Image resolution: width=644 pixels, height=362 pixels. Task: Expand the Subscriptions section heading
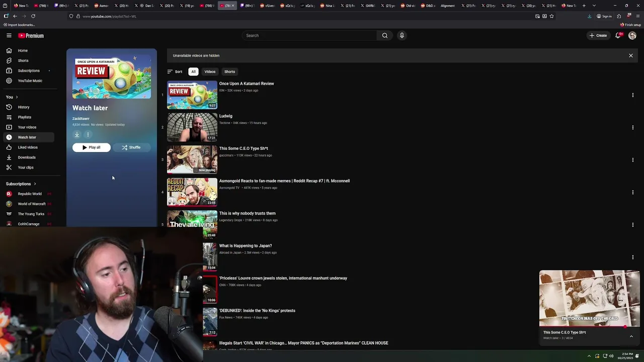pyautogui.click(x=21, y=184)
